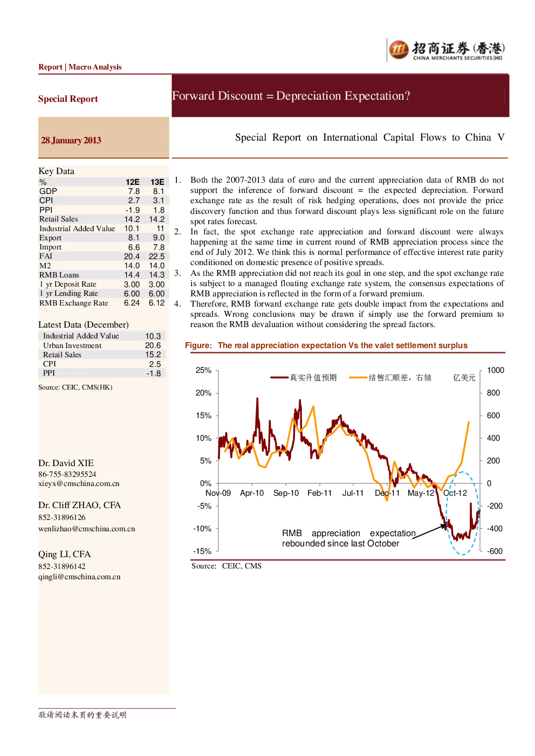Select 'Source: CEIC, CMS(HK)' under the data table
The width and height of the screenshot is (535, 756).
[76, 387]
